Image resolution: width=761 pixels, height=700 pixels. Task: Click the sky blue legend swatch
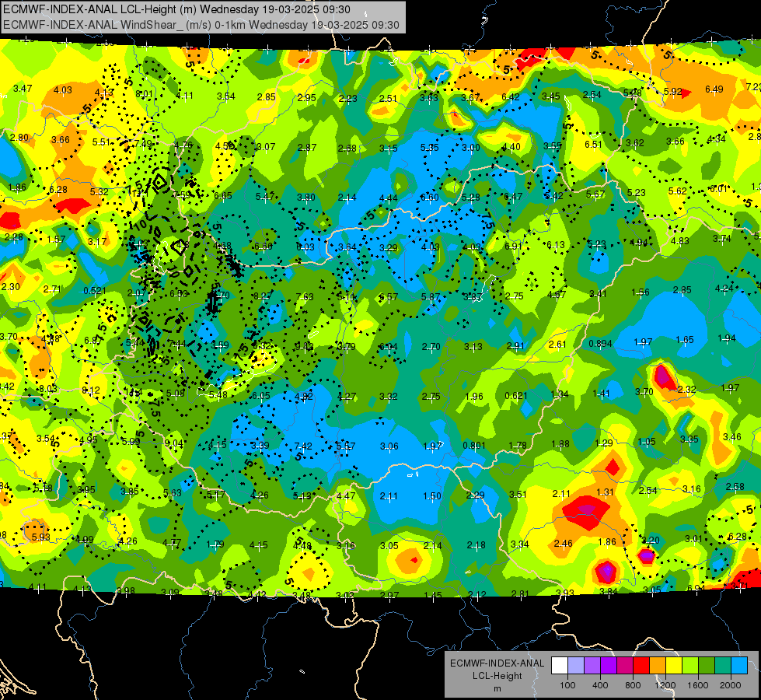[739, 666]
